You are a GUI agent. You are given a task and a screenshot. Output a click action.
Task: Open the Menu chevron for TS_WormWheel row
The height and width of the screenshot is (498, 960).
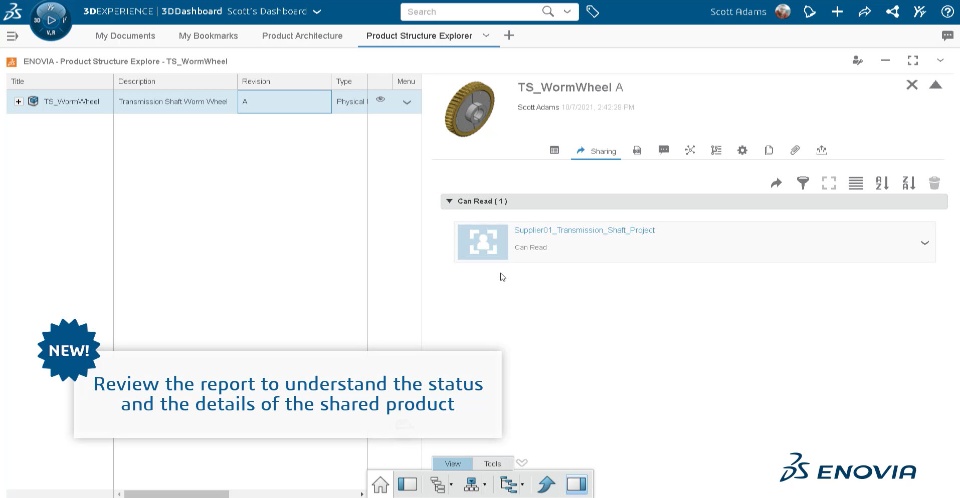(407, 102)
